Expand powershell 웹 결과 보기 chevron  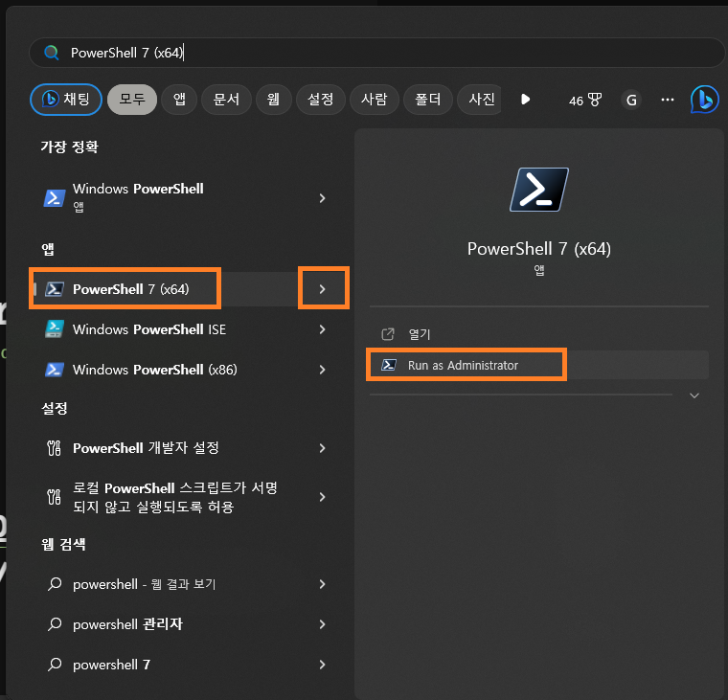click(322, 584)
